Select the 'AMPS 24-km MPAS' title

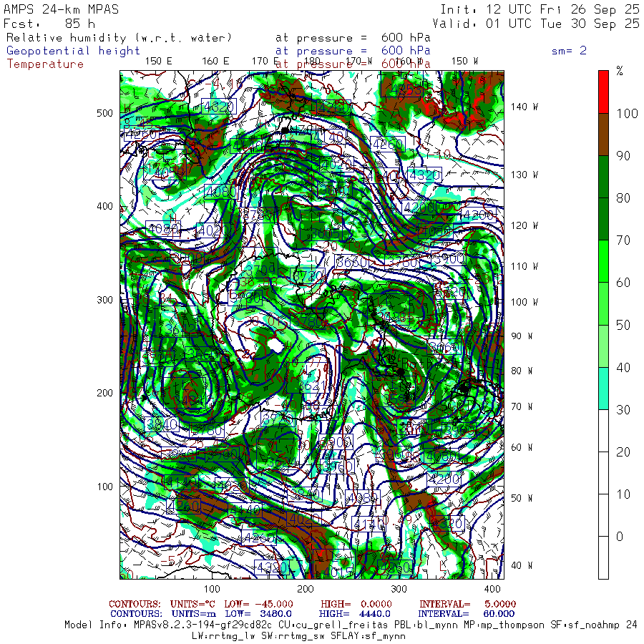pyautogui.click(x=62, y=10)
